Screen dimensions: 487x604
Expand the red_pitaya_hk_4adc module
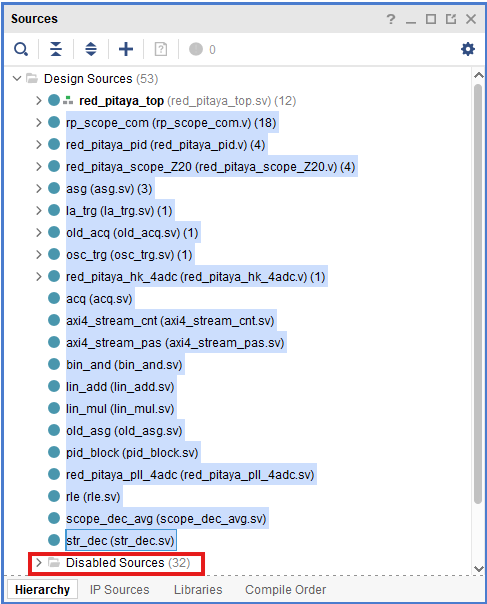pos(39,276)
